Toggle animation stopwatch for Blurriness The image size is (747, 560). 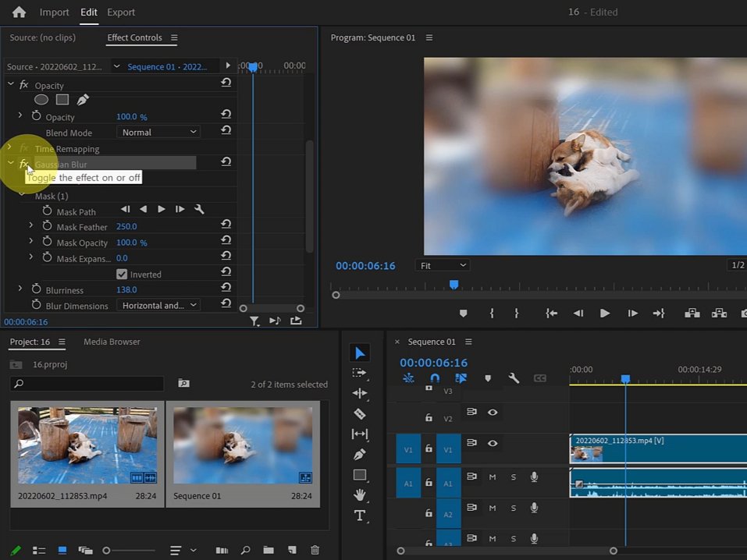[36, 289]
